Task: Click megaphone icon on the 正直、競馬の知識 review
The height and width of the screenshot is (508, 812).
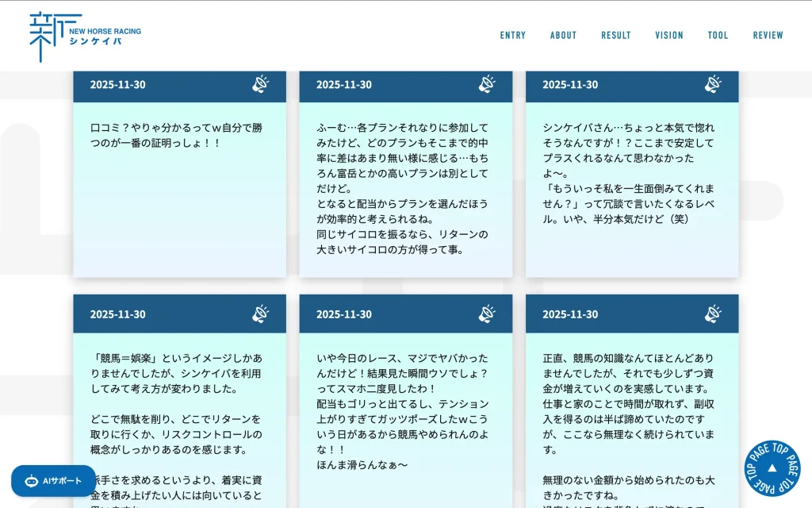Action: click(x=713, y=314)
